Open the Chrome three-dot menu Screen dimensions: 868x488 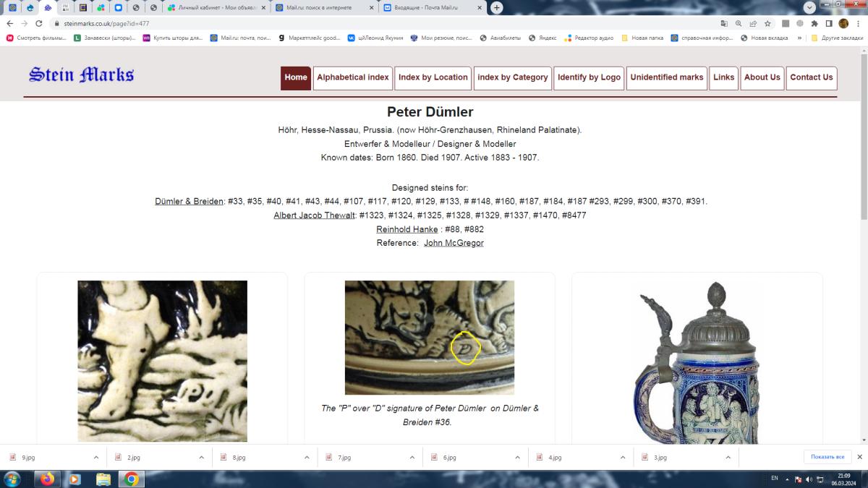coord(857,23)
